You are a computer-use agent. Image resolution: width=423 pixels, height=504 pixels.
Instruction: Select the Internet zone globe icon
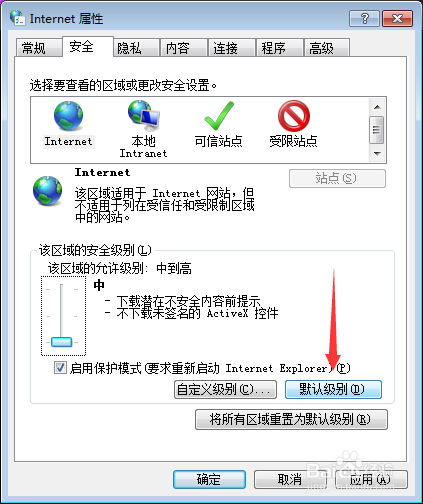click(x=68, y=116)
